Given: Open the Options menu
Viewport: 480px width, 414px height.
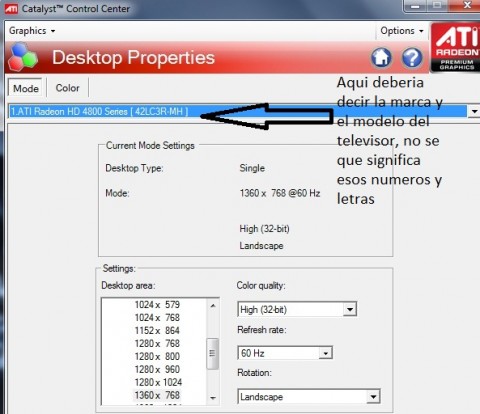Looking at the screenshot, I should pos(402,31).
